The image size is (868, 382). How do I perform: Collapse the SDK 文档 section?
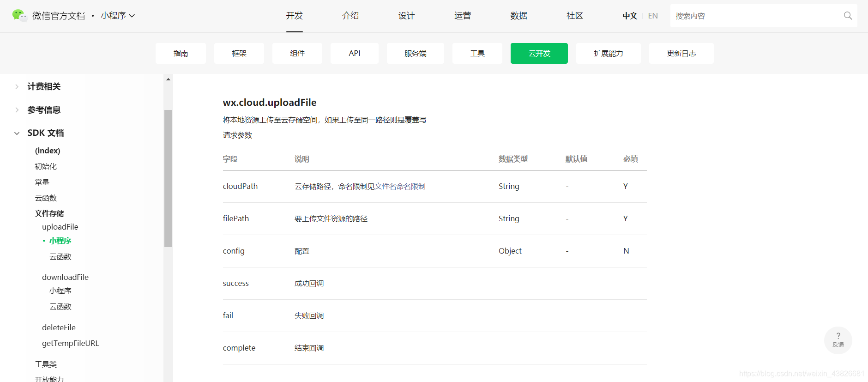(x=45, y=133)
